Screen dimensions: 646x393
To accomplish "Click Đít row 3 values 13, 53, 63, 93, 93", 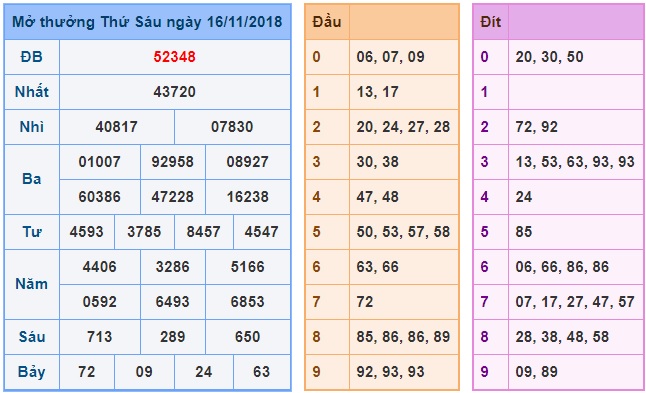I will click(575, 162).
